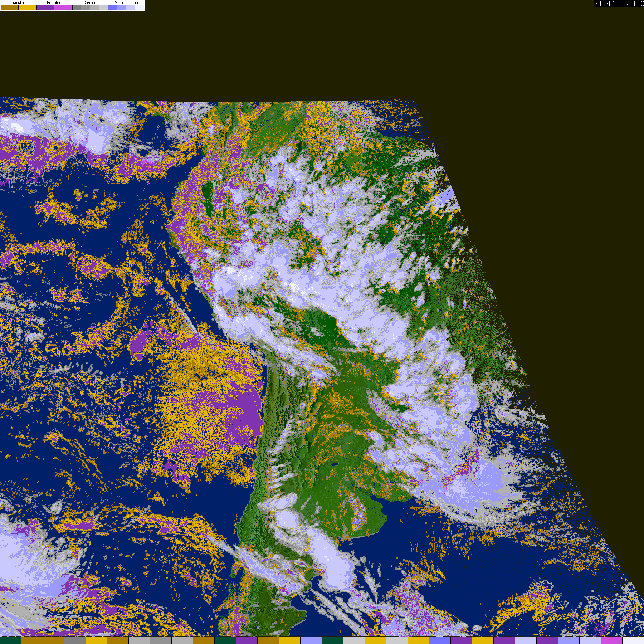Image resolution: width=644 pixels, height=644 pixels.
Task: Click the 'Cirros' legend label
Action: pos(90,3)
